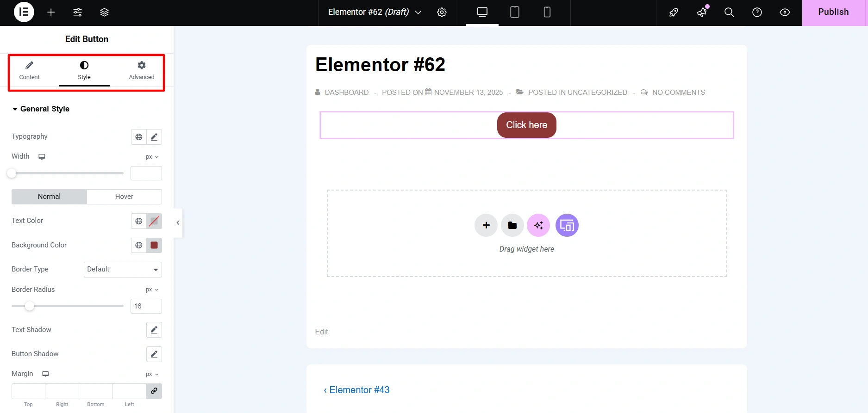Image resolution: width=868 pixels, height=413 pixels.
Task: Select the Style tab
Action: click(84, 71)
